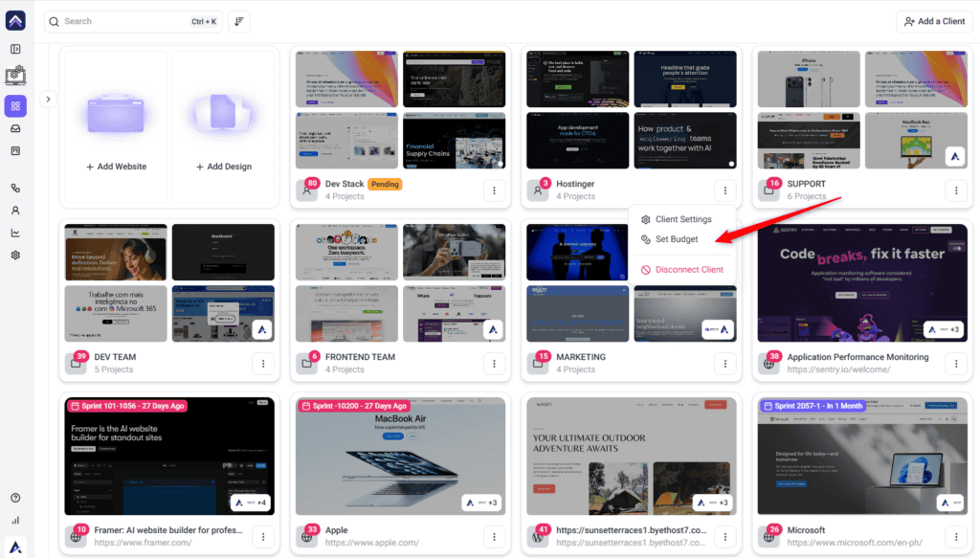Open the SUPPORT three-dot menu
The width and height of the screenshot is (980, 558).
[956, 190]
